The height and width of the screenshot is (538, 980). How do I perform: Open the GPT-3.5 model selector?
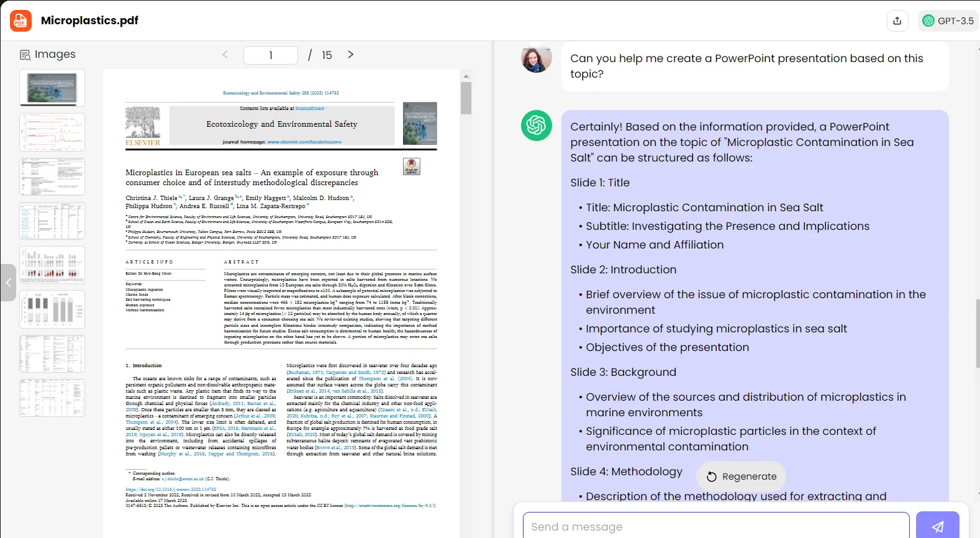948,21
